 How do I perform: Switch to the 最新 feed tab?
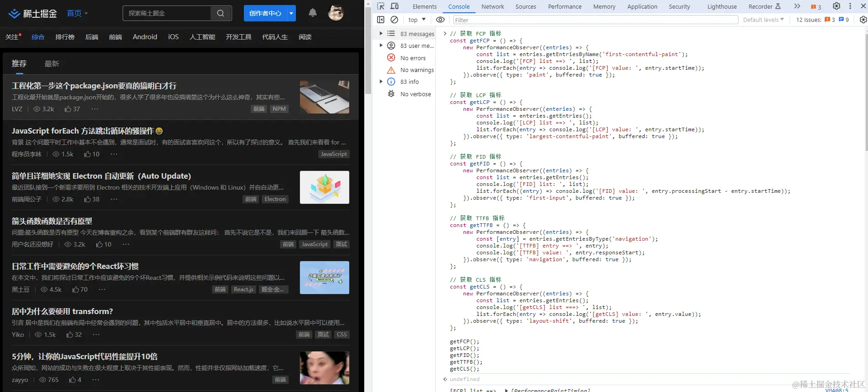(x=52, y=64)
